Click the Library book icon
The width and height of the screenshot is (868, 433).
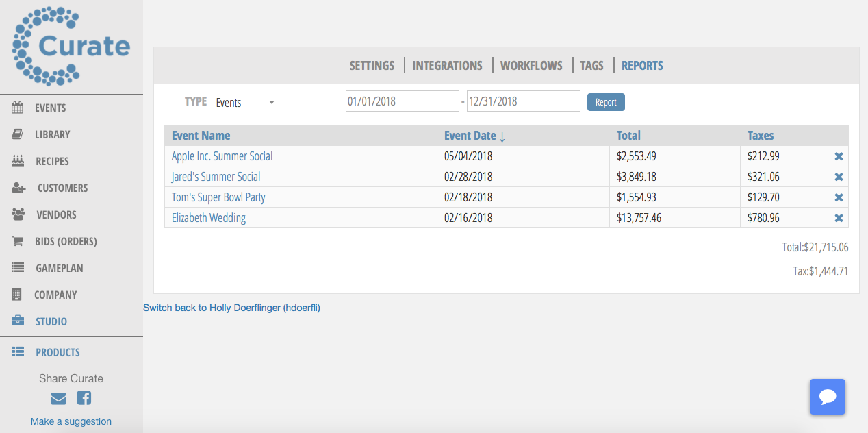18,134
